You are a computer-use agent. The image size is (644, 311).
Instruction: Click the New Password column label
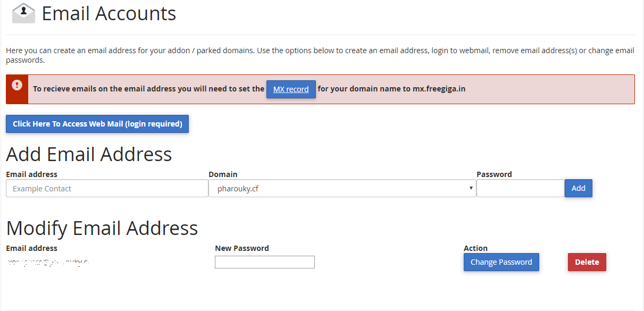242,248
